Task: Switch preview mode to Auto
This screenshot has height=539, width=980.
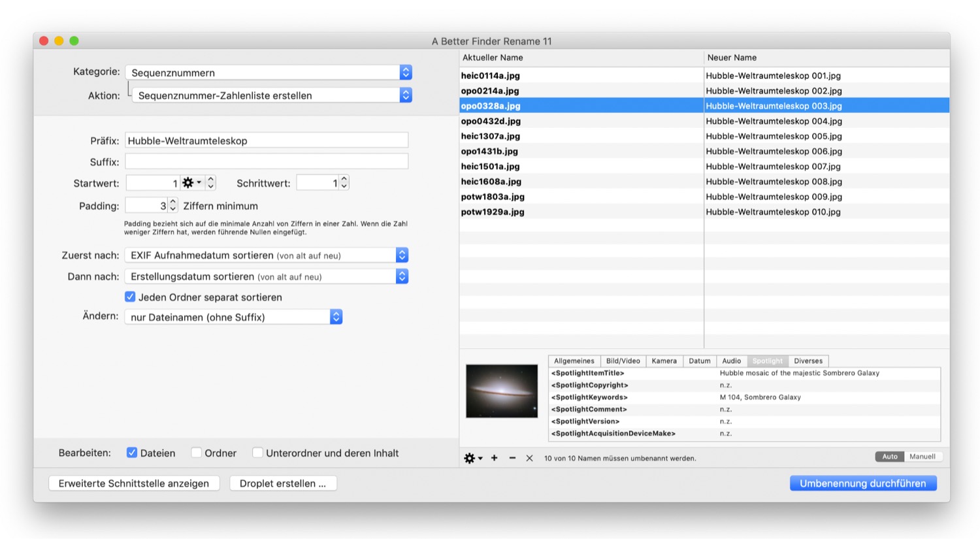Action: (890, 457)
